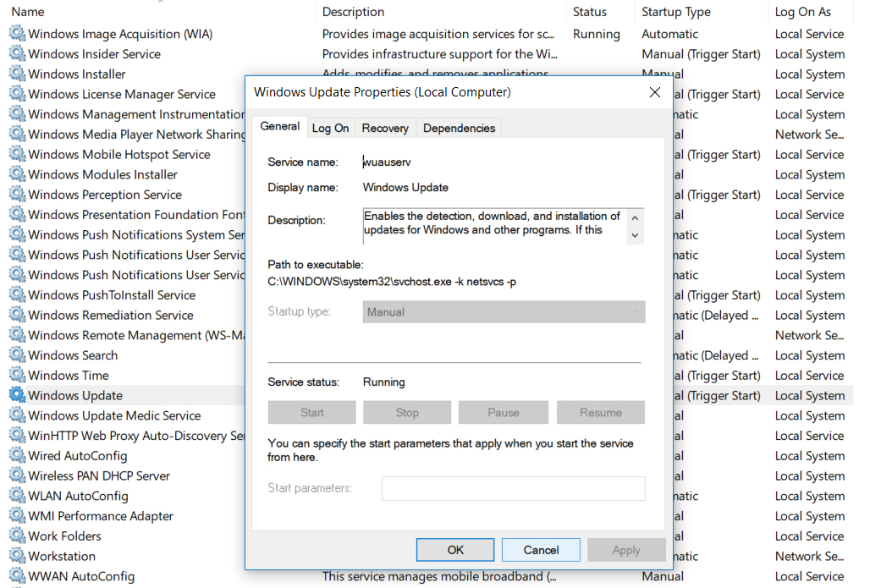Click Cancel in the properties dialog
The image size is (892, 588).
pyautogui.click(x=541, y=550)
